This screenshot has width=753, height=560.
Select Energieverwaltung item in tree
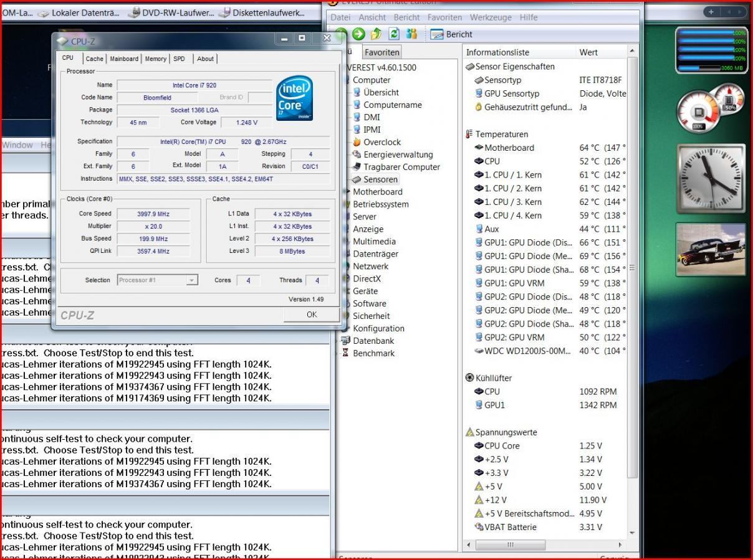(391, 154)
